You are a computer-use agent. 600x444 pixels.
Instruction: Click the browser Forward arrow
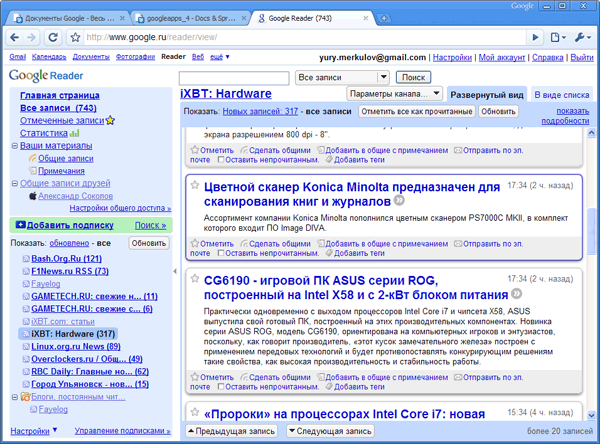pyautogui.click(x=31, y=37)
